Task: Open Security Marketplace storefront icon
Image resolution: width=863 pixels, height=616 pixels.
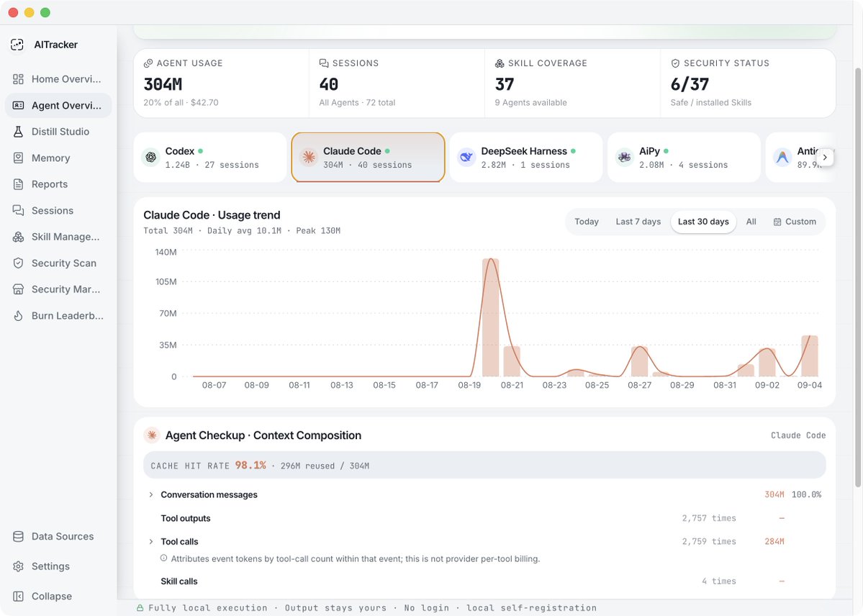Action: (x=18, y=289)
